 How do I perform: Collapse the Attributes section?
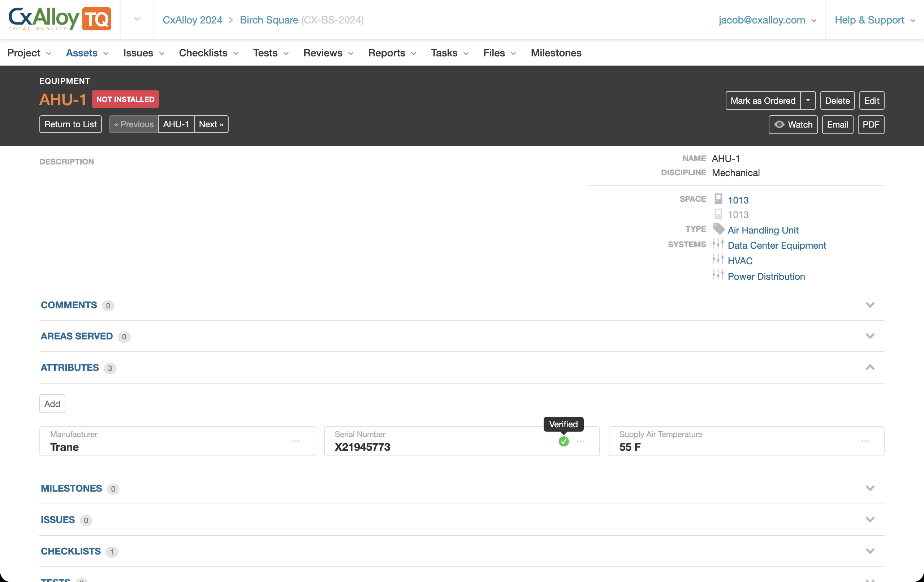pos(870,367)
